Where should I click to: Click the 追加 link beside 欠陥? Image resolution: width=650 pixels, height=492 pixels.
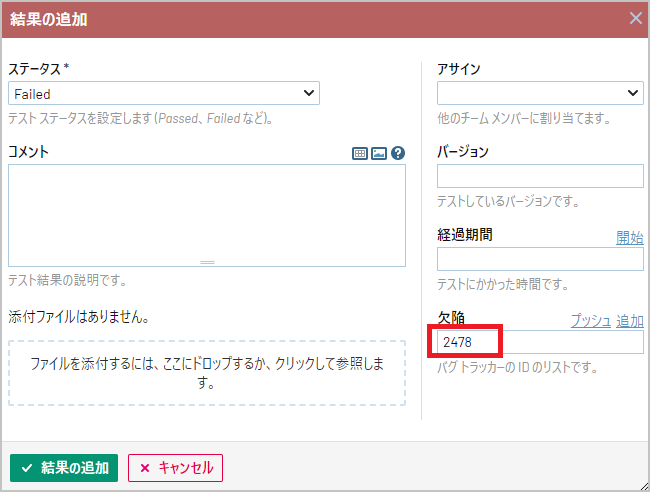coord(630,321)
